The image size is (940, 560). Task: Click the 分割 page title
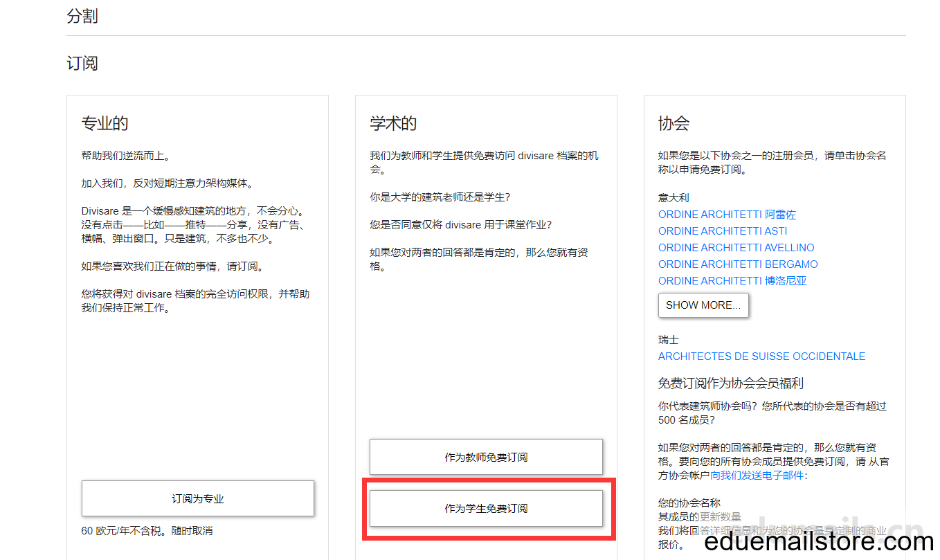pos(82,16)
